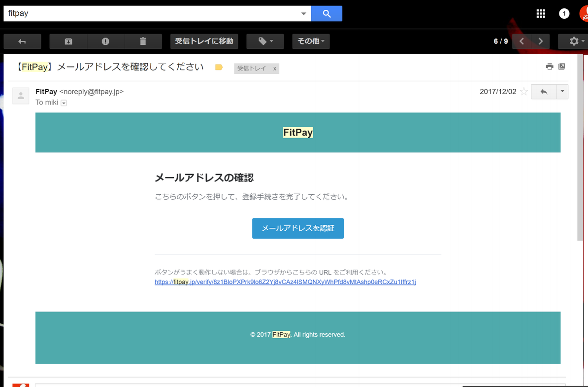Report this email as spam
The height and width of the screenshot is (387, 588).
pos(105,41)
